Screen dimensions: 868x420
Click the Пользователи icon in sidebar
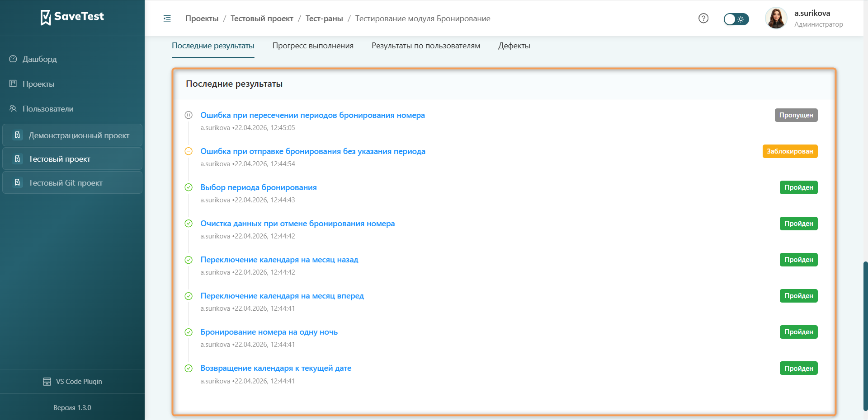click(13, 109)
